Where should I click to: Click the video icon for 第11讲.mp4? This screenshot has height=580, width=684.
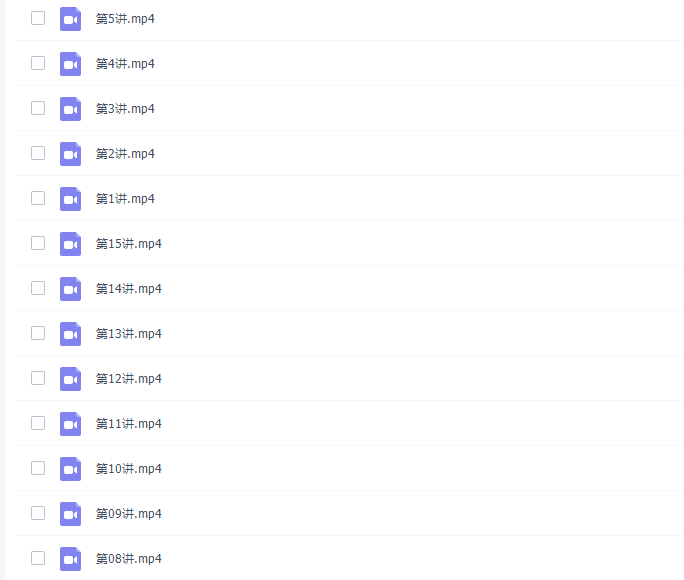point(70,423)
